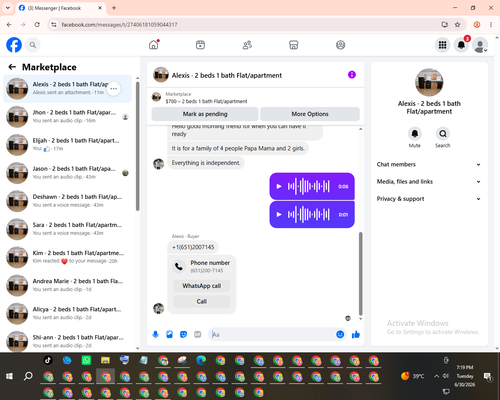500x400 pixels.
Task: Send a thumbs-up like
Action: click(356, 334)
